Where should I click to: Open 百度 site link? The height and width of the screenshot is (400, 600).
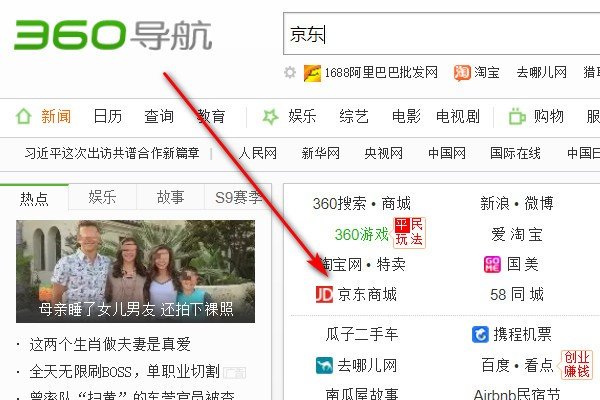pos(496,365)
